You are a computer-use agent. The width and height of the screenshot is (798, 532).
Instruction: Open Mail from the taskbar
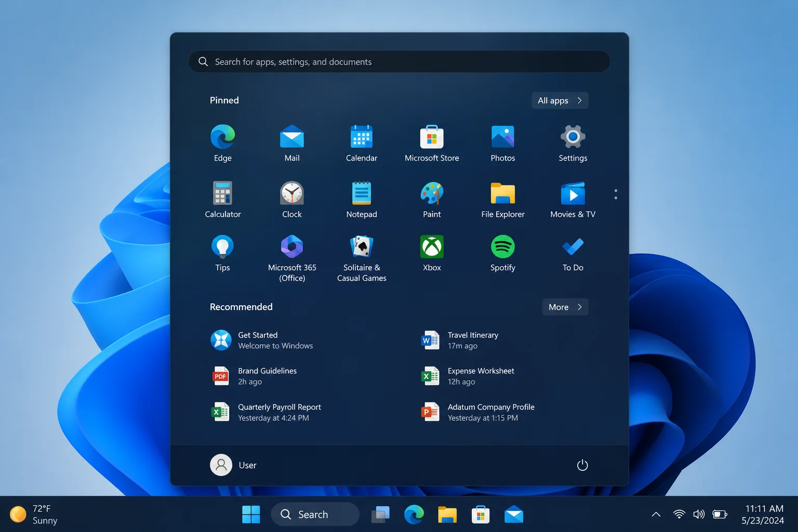pyautogui.click(x=513, y=514)
